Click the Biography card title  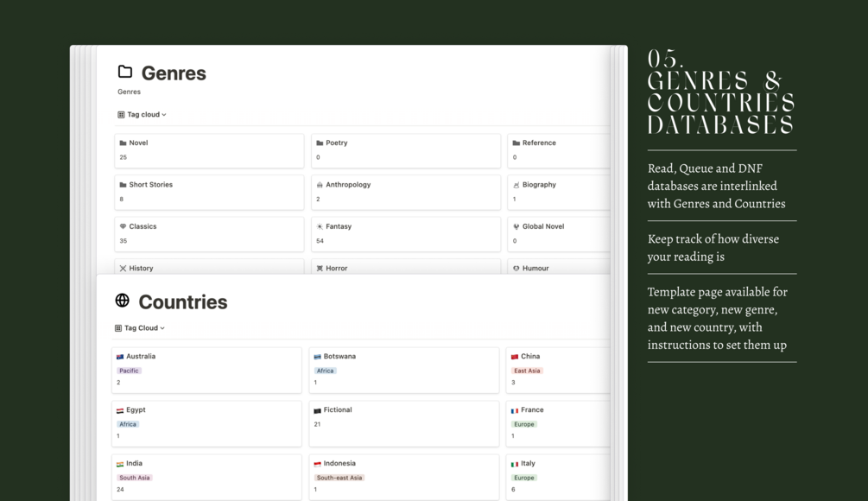click(539, 185)
